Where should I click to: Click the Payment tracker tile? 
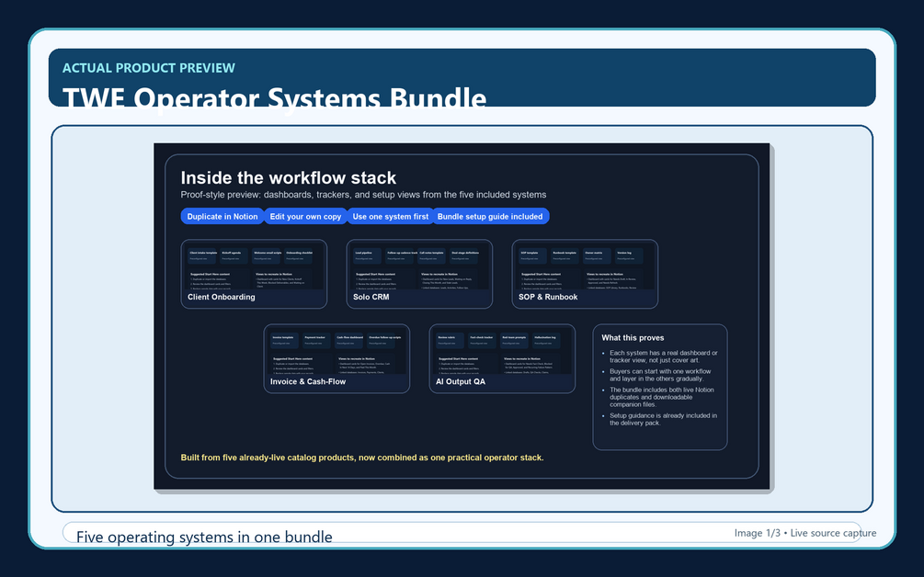pos(317,340)
